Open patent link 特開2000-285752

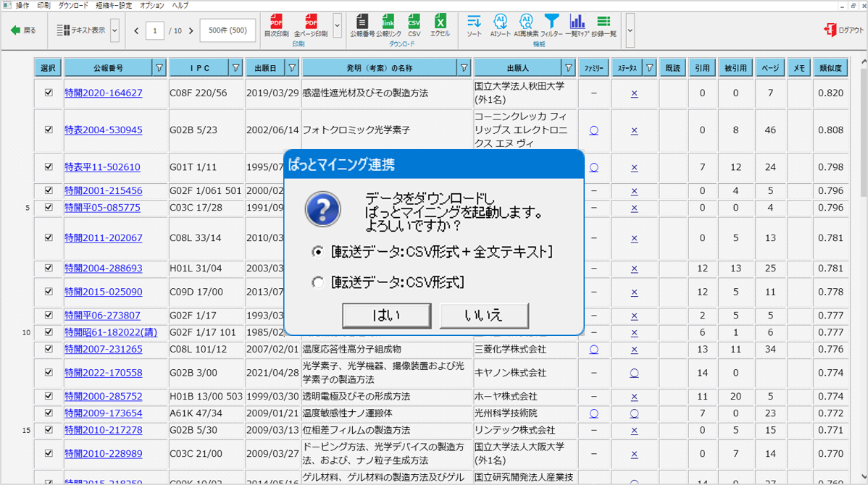pyautogui.click(x=103, y=396)
